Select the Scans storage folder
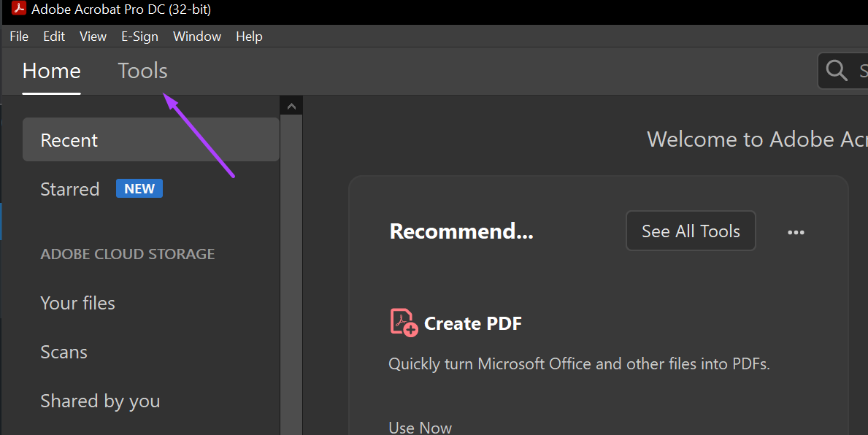 click(x=64, y=352)
